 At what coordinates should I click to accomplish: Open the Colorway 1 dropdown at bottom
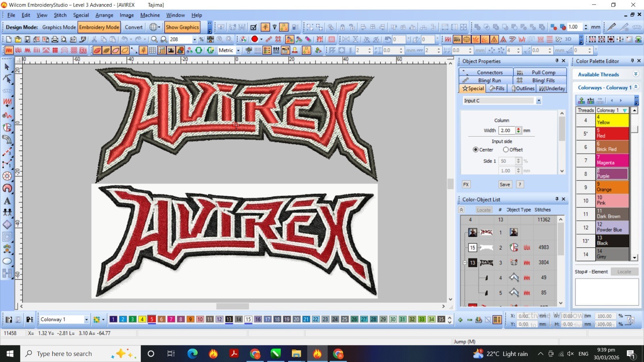tap(86, 319)
